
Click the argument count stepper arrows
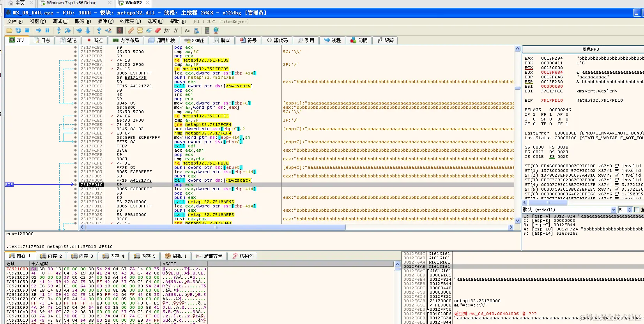click(629, 210)
